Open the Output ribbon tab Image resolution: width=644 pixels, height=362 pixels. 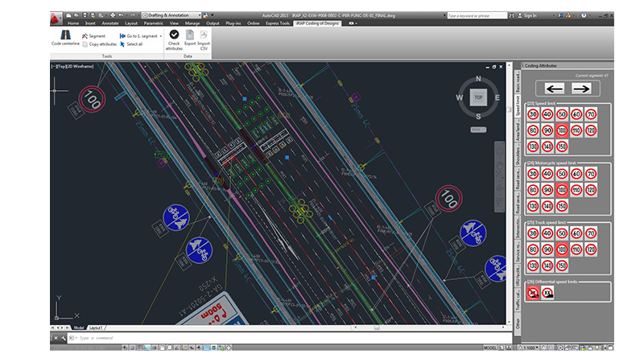pyautogui.click(x=213, y=23)
